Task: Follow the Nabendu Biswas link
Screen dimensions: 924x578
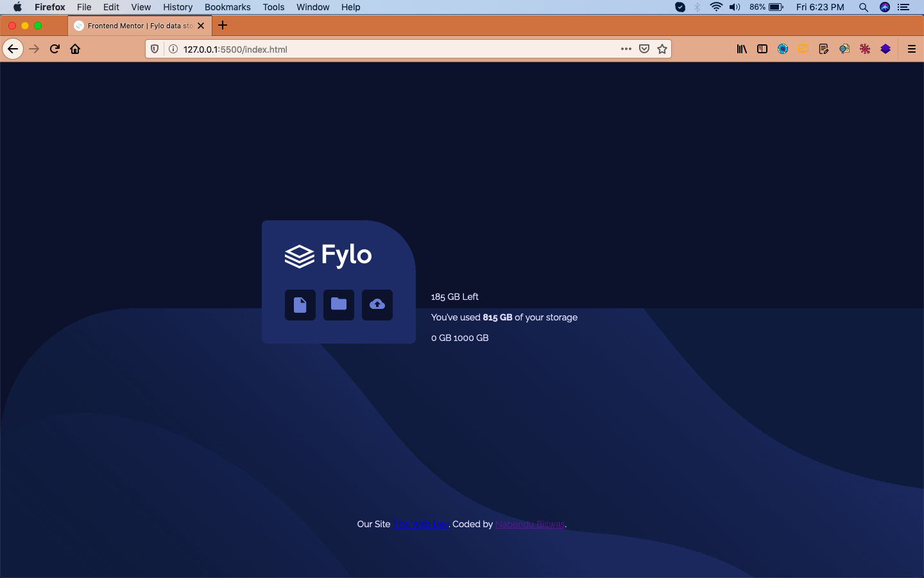Action: 530,524
